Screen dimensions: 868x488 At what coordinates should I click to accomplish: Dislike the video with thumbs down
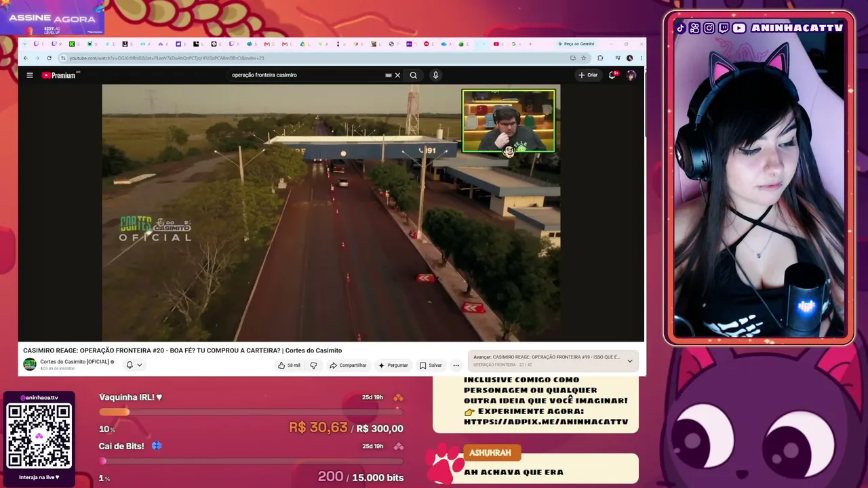(313, 365)
